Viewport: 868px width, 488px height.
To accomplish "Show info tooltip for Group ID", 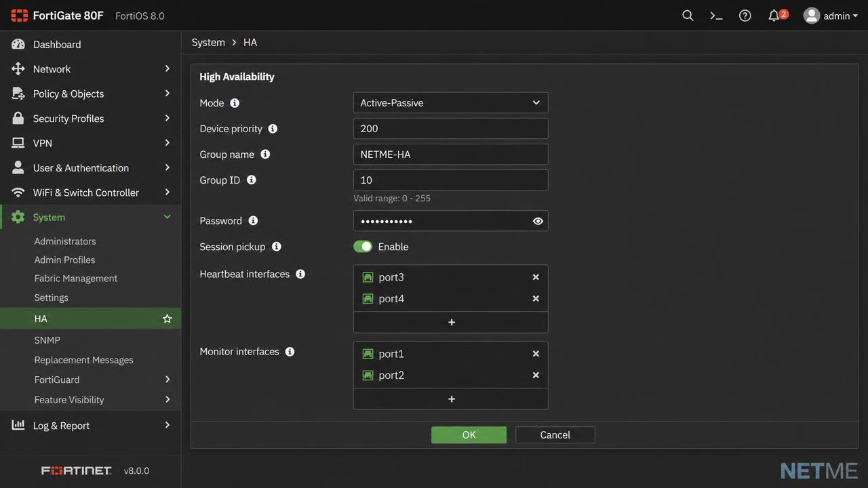I will tap(251, 180).
